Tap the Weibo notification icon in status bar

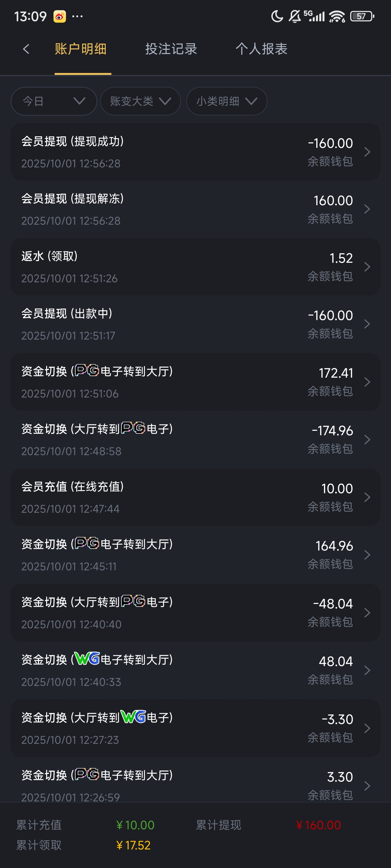[60, 16]
